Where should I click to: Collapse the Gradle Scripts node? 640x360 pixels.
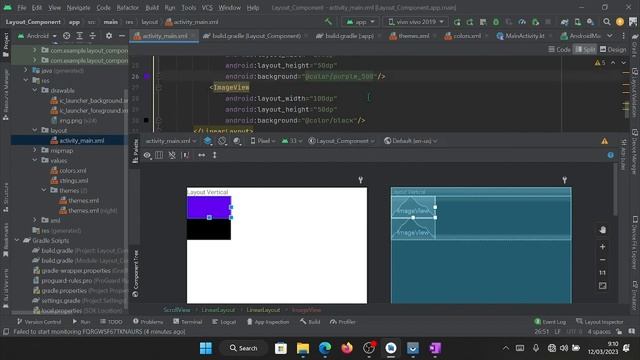point(17,240)
